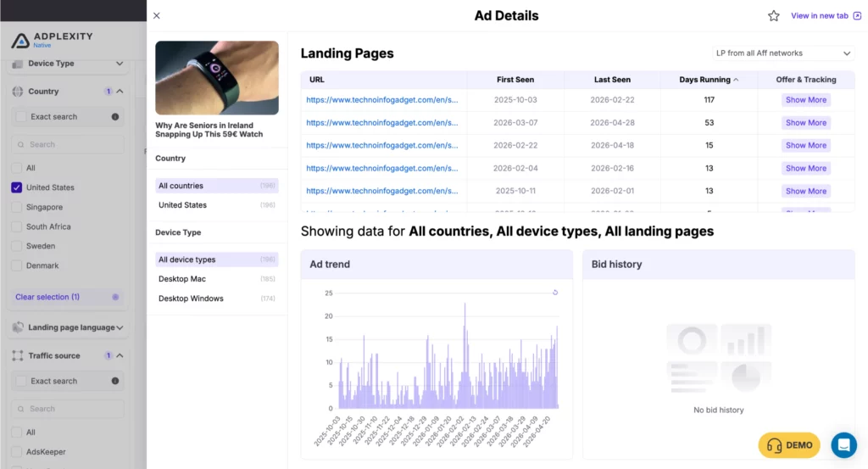
Task: Sort by Days Running arrow
Action: pyautogui.click(x=736, y=80)
